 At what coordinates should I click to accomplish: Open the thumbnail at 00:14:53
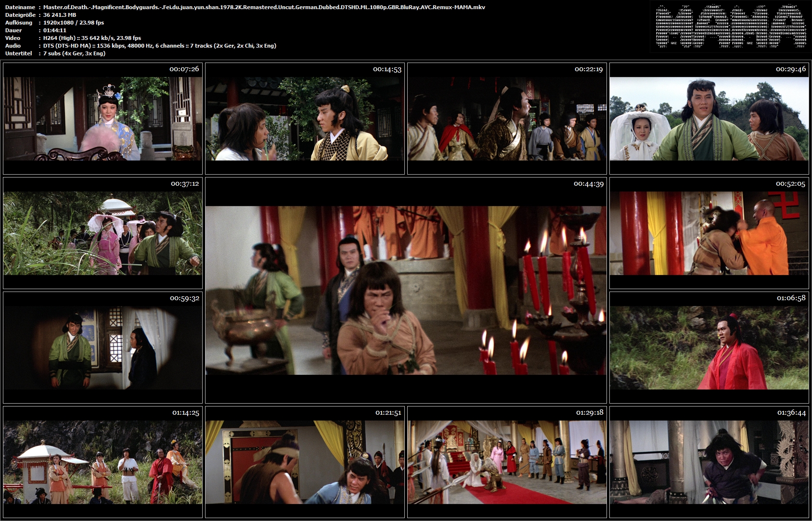pyautogui.click(x=305, y=118)
